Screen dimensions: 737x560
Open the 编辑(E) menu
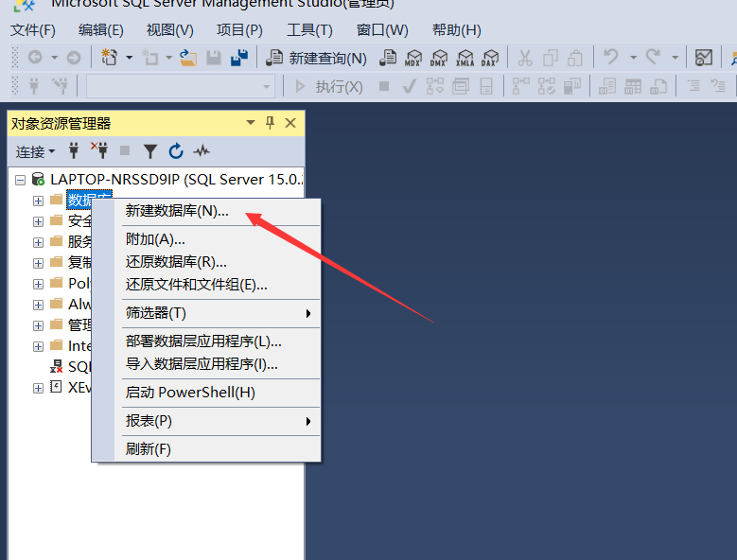(101, 30)
